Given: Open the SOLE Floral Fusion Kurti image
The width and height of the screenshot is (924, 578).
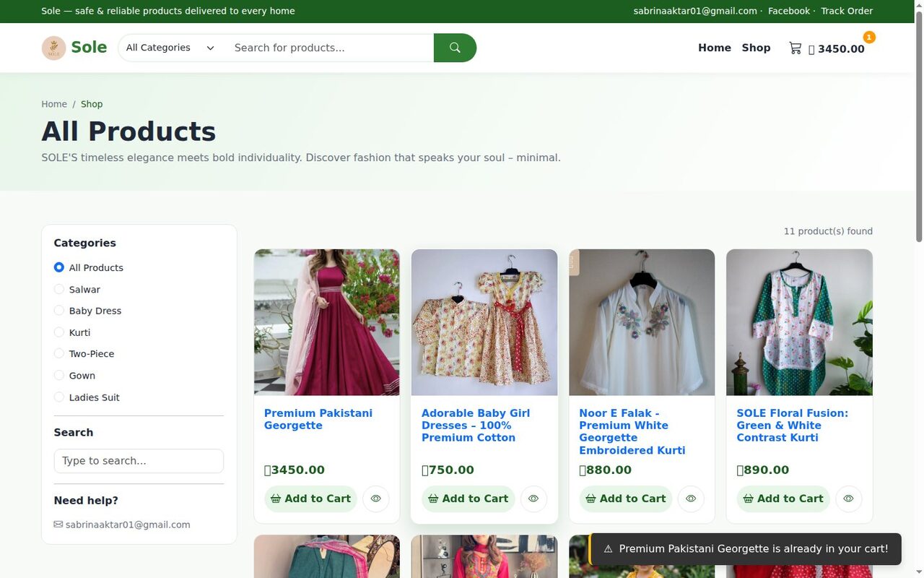Looking at the screenshot, I should [x=799, y=322].
